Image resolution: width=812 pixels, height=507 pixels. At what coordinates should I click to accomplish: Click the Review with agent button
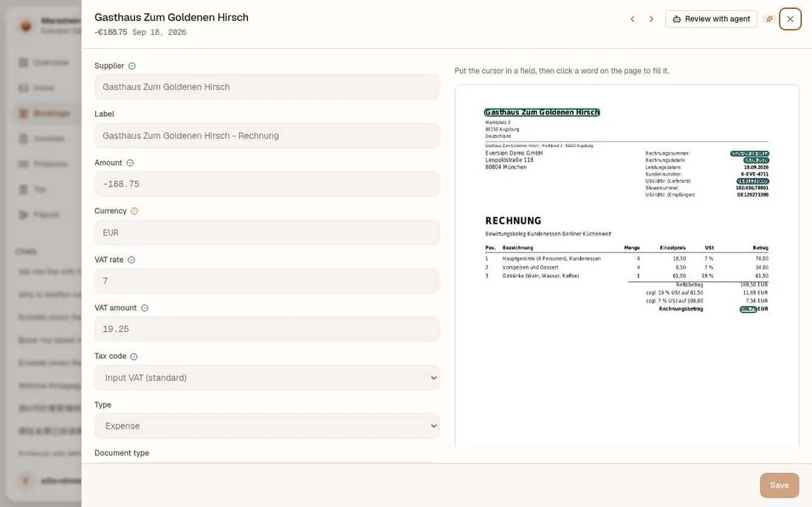point(711,19)
